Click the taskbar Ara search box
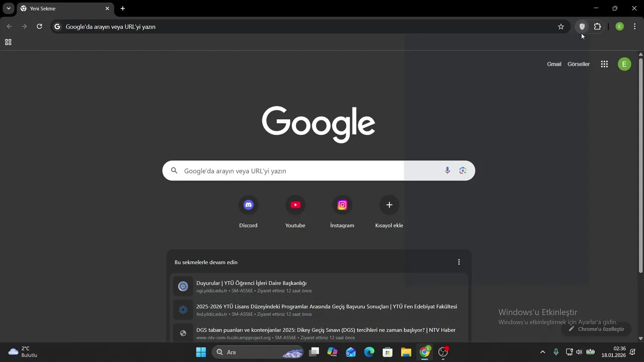 tap(259, 352)
